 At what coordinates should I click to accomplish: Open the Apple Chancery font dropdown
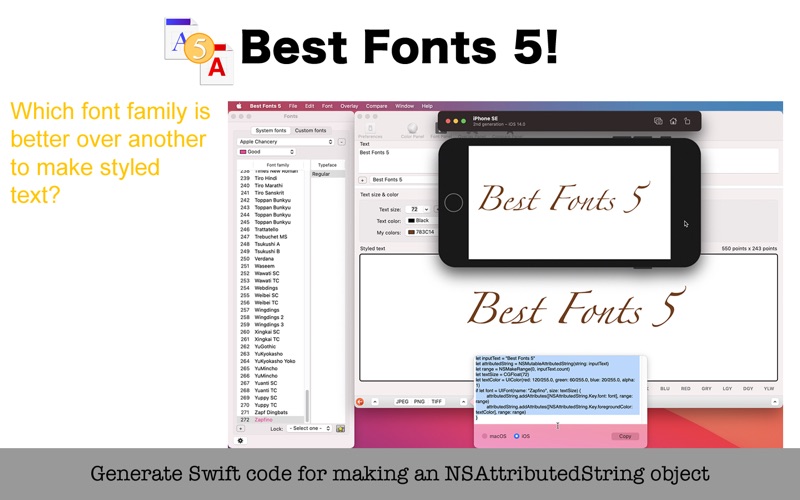pos(286,142)
